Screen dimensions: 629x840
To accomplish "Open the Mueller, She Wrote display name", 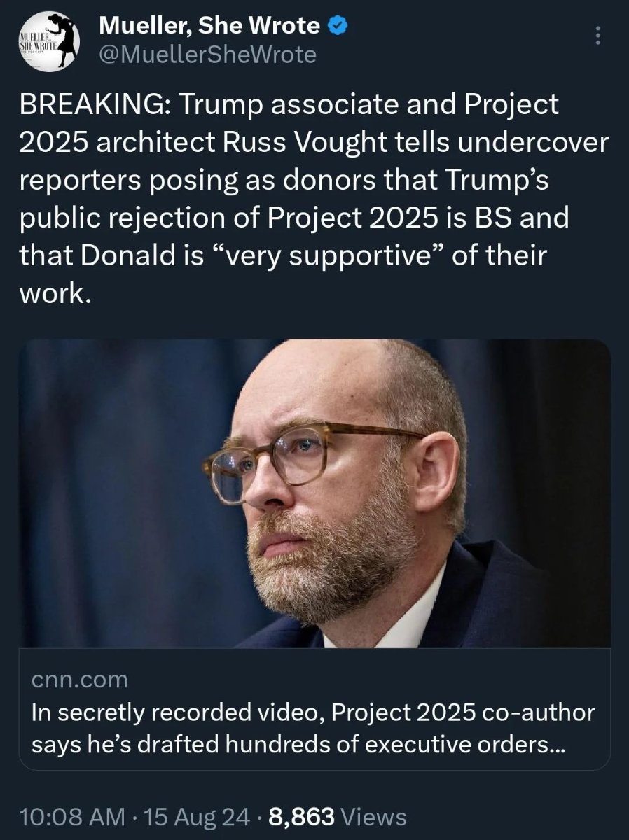I will 211,27.
